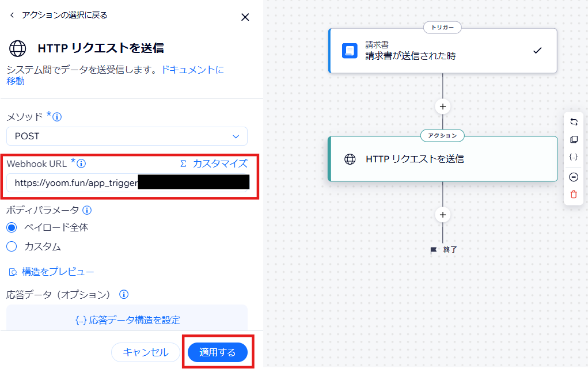Duplicate the action using the copy icon
The image size is (588, 369).
point(574,139)
